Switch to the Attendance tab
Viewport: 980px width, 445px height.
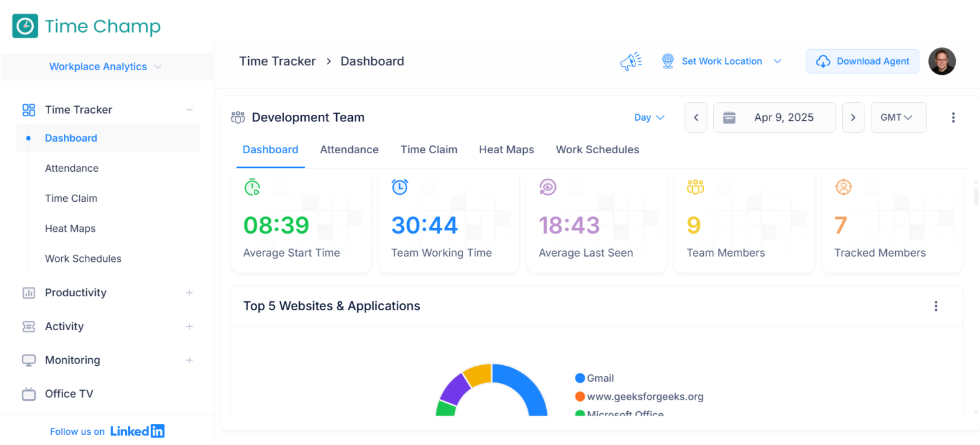tap(349, 149)
